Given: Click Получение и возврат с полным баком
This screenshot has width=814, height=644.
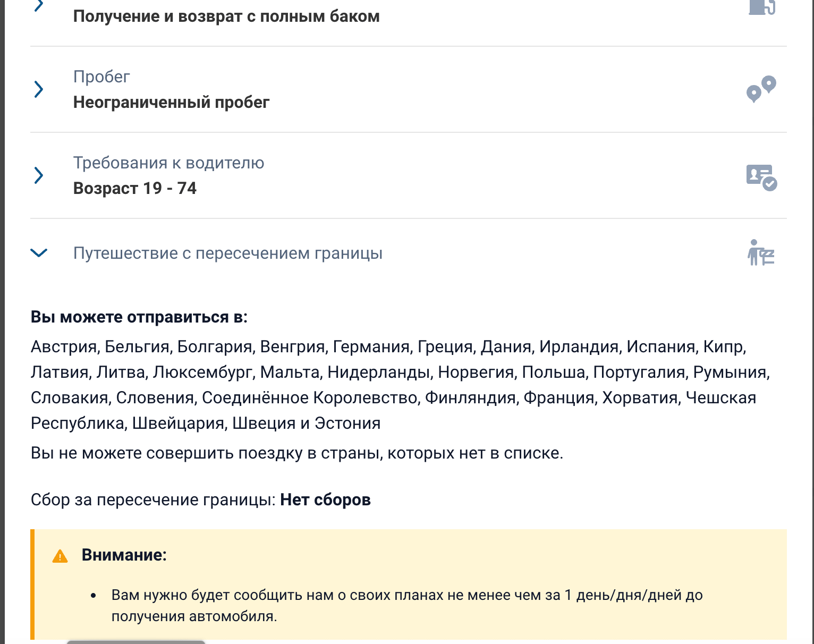Looking at the screenshot, I should 226,16.
